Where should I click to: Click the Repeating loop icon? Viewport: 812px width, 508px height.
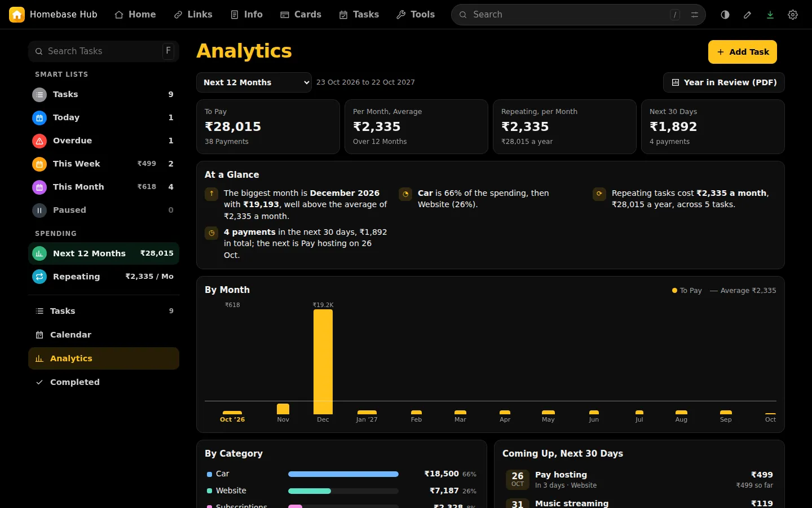tap(39, 277)
